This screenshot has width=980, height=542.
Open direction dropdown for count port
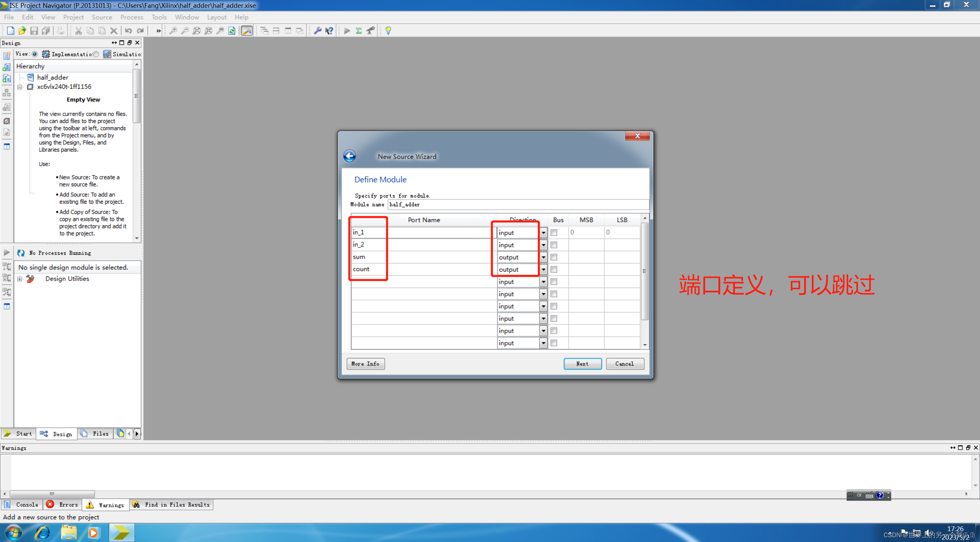(543, 270)
